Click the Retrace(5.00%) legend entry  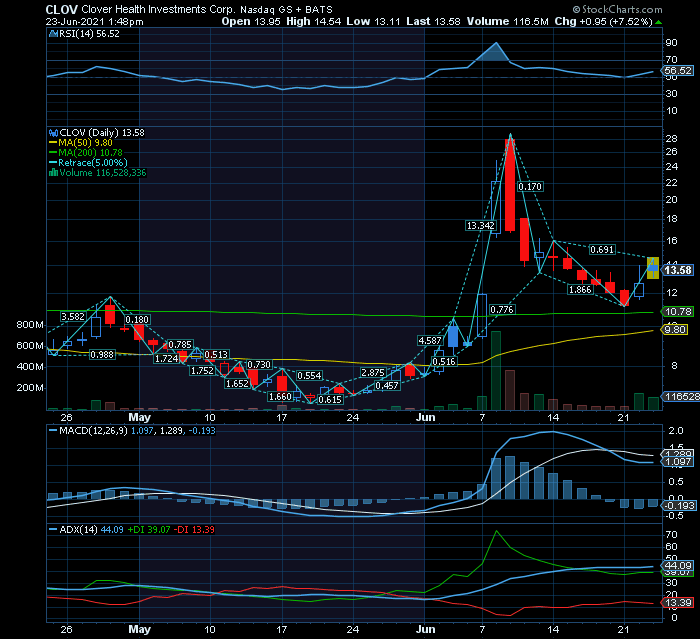pyautogui.click(x=88, y=163)
